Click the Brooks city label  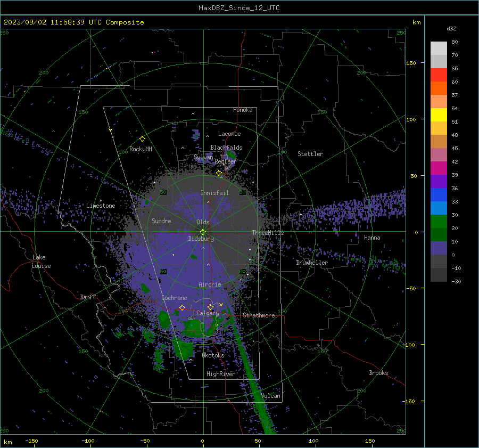pyautogui.click(x=378, y=373)
